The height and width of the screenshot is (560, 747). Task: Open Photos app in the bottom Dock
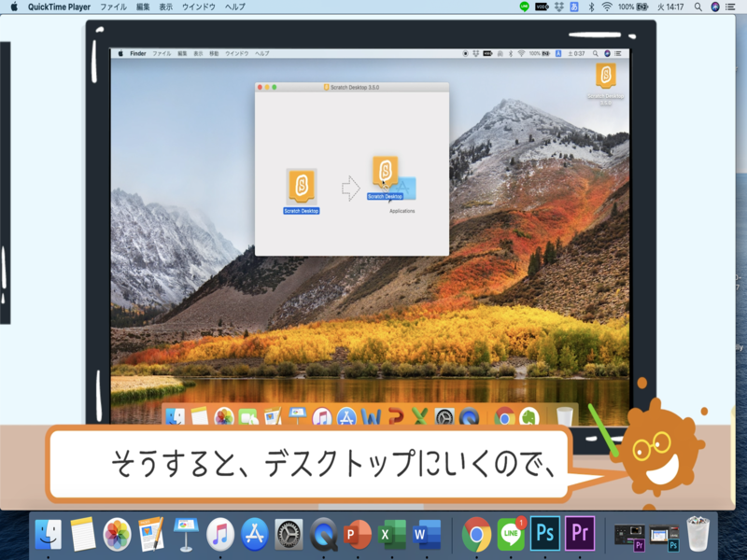coord(117,534)
